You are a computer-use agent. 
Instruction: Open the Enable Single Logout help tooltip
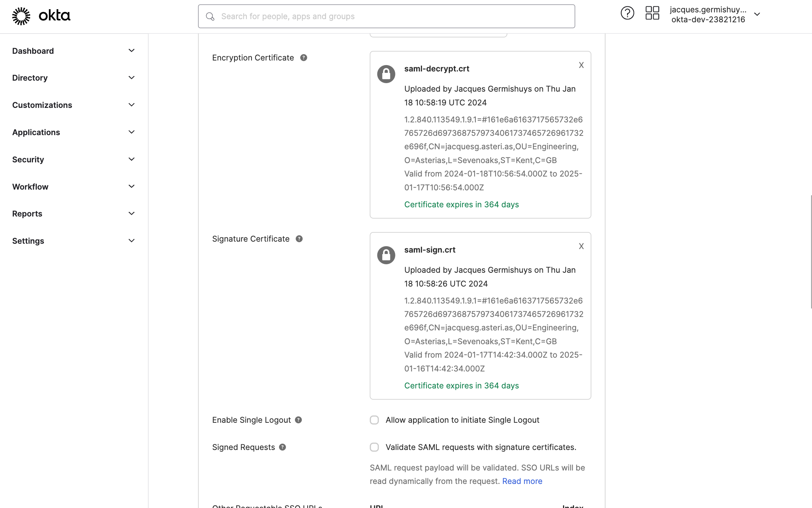(298, 420)
